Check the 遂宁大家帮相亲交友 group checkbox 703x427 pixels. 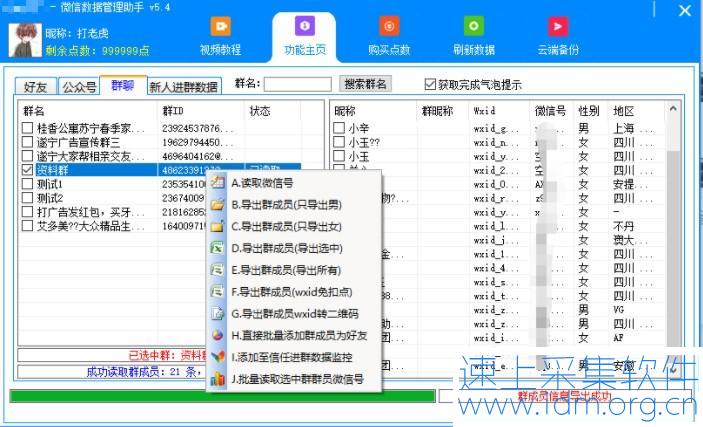[27, 156]
